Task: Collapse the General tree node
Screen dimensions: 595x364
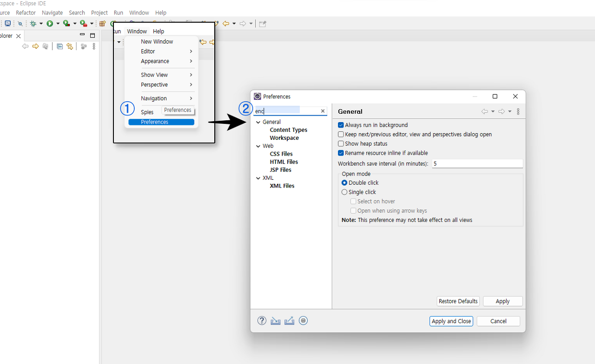Action: (x=258, y=122)
